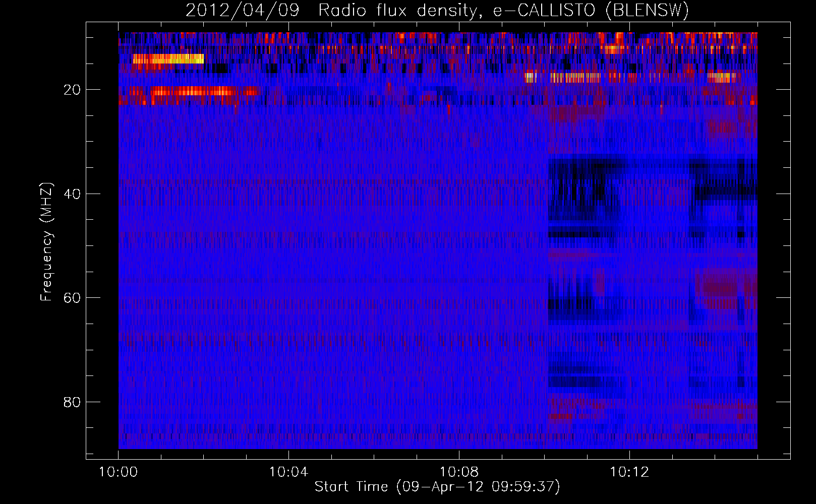Click the "10:12" time tick label
Screen dimensions: 816x504
(x=629, y=472)
